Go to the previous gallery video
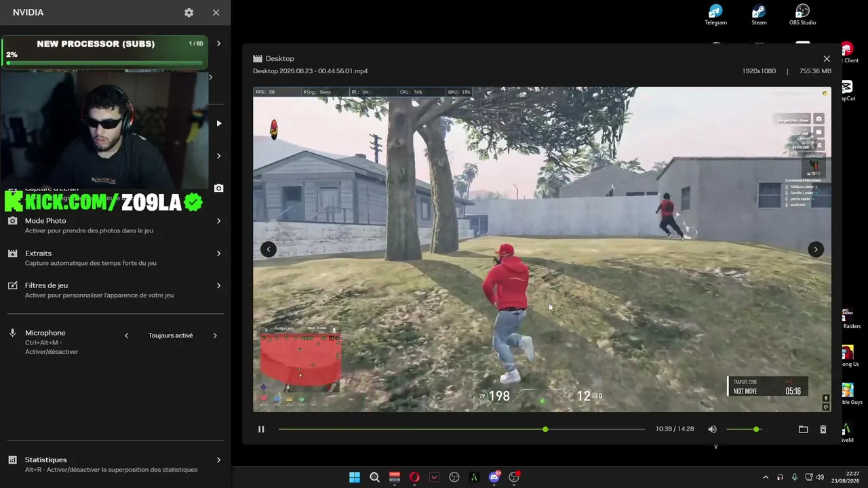The width and height of the screenshot is (868, 488). point(269,249)
